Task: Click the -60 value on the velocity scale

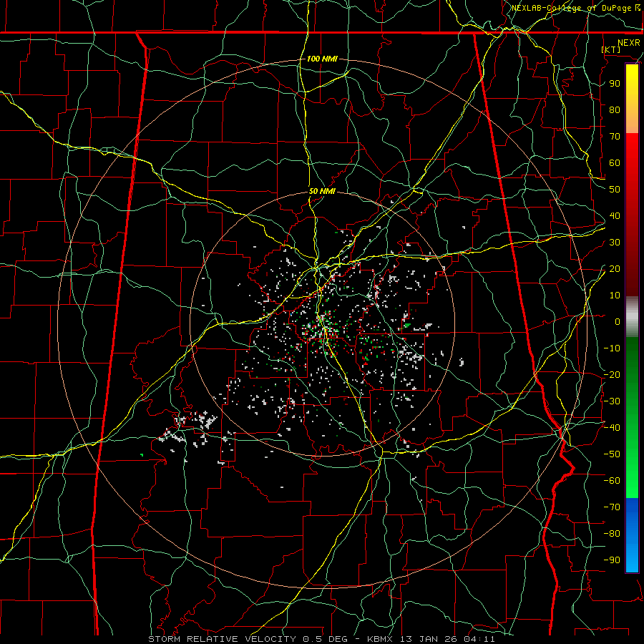Action: [612, 481]
